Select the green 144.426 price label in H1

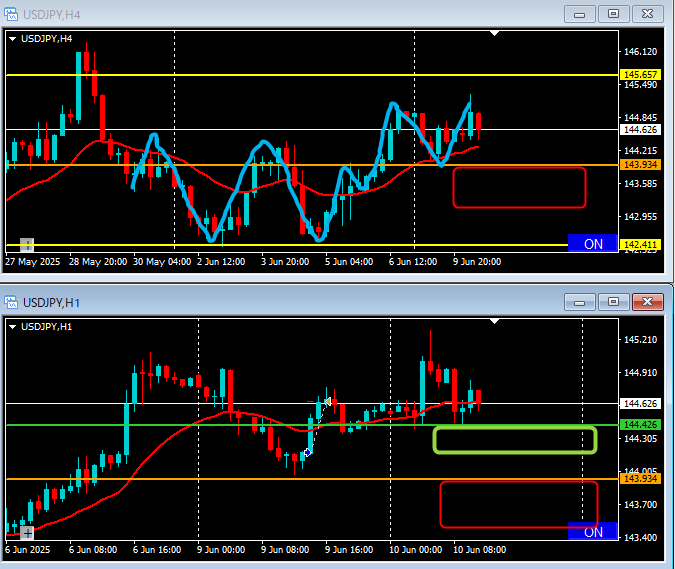pyautogui.click(x=640, y=424)
